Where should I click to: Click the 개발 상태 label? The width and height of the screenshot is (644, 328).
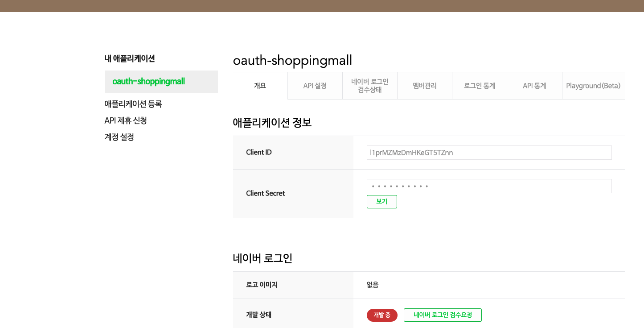click(259, 315)
